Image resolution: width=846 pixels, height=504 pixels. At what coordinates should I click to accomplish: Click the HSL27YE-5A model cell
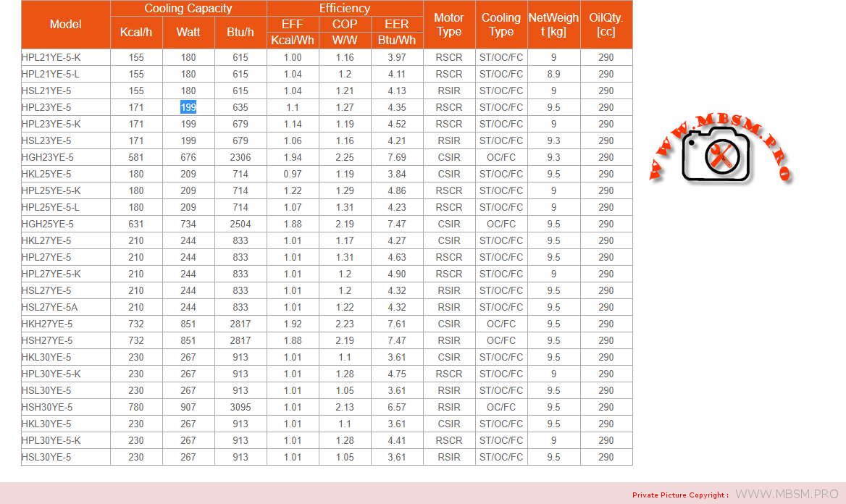pos(49,307)
